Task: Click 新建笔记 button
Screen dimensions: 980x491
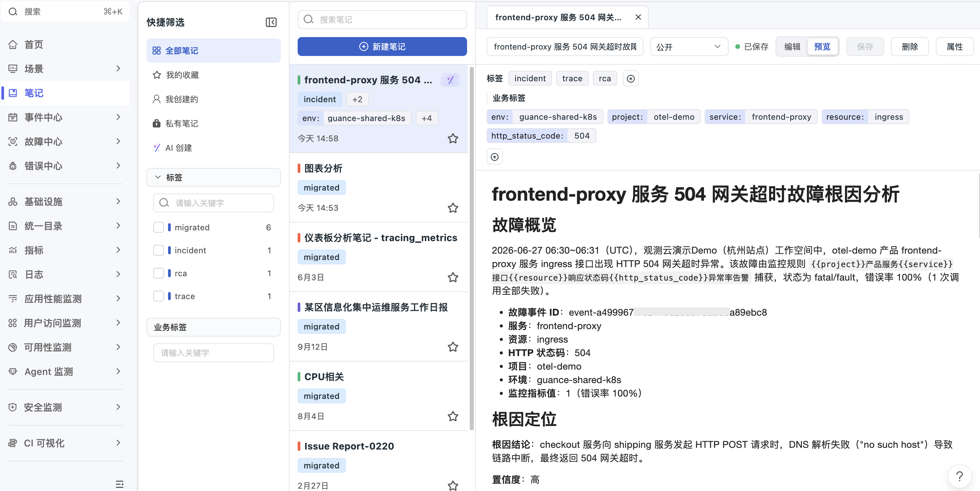Action: 382,47
